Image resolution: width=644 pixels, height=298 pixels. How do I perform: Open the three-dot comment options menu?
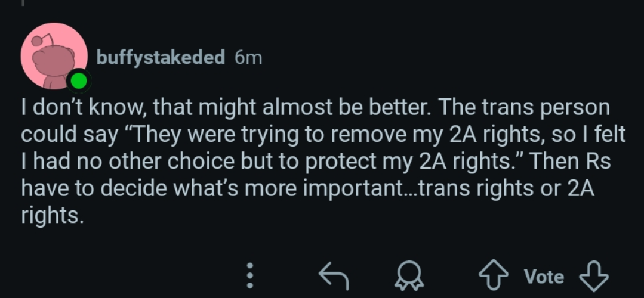250,275
